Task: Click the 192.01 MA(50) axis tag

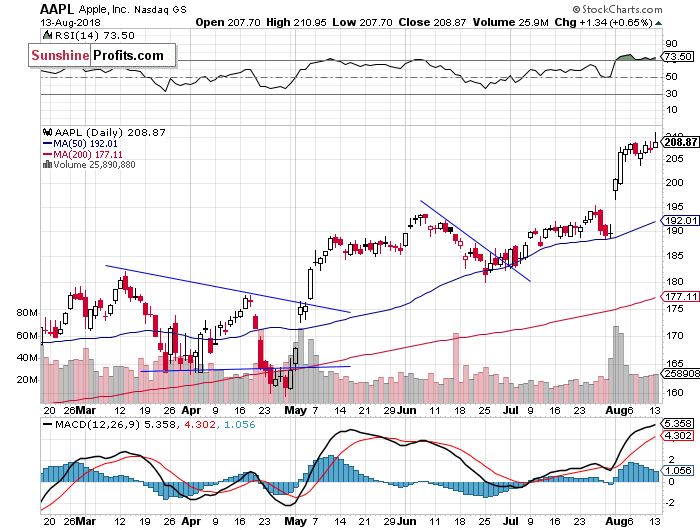Action: pyautogui.click(x=681, y=221)
